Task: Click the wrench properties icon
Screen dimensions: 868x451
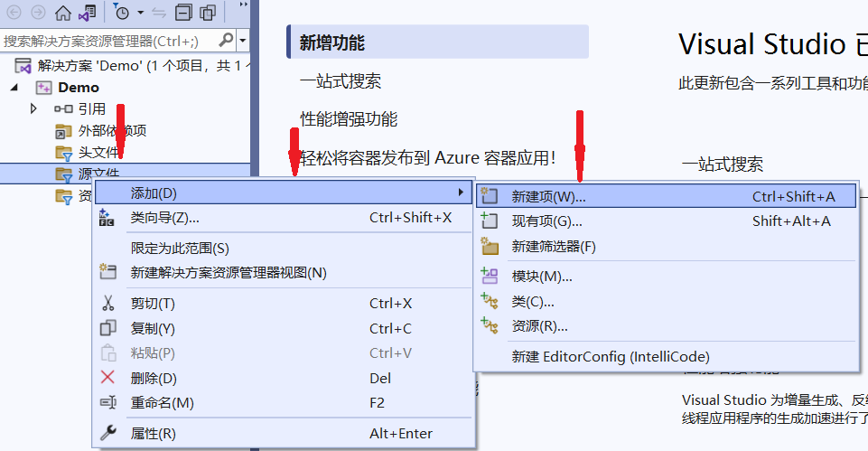Action: pyautogui.click(x=108, y=432)
